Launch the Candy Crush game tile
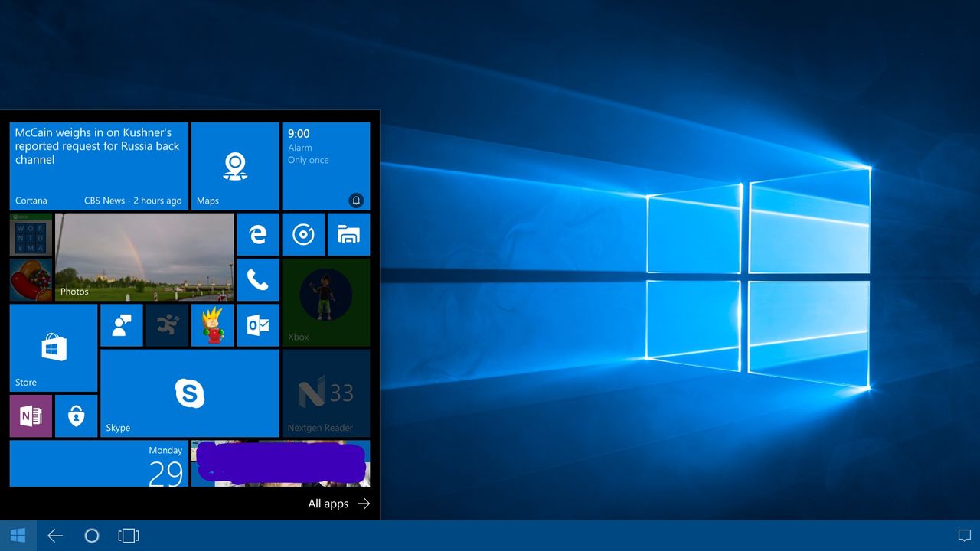Viewport: 980px width, 551px height. click(x=31, y=280)
